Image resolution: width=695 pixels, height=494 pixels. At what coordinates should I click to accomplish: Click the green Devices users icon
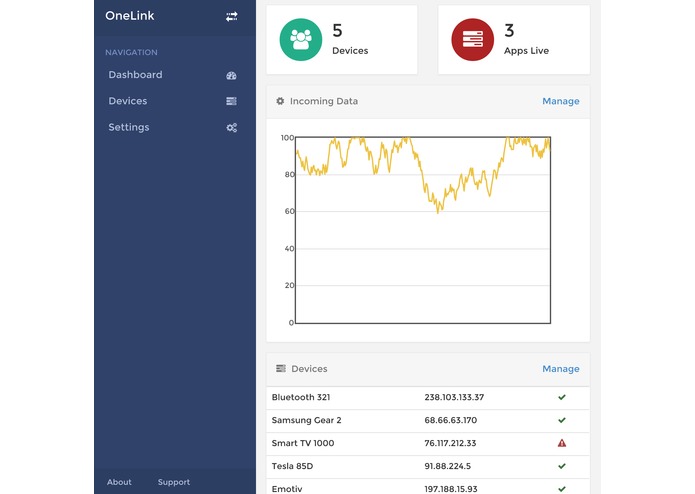[301, 39]
